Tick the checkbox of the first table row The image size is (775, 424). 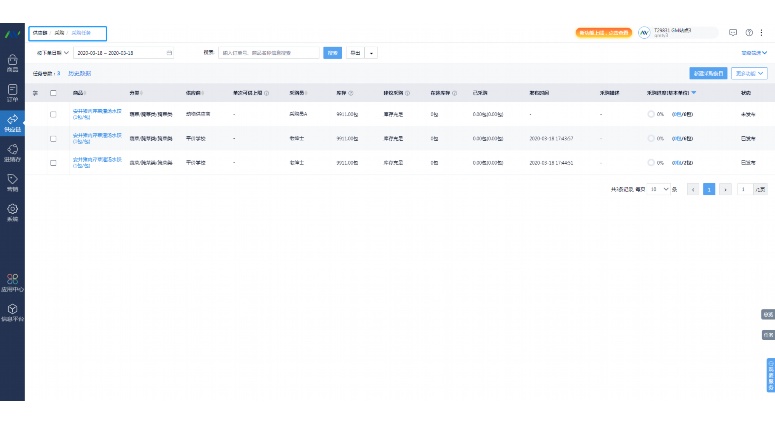coord(53,114)
